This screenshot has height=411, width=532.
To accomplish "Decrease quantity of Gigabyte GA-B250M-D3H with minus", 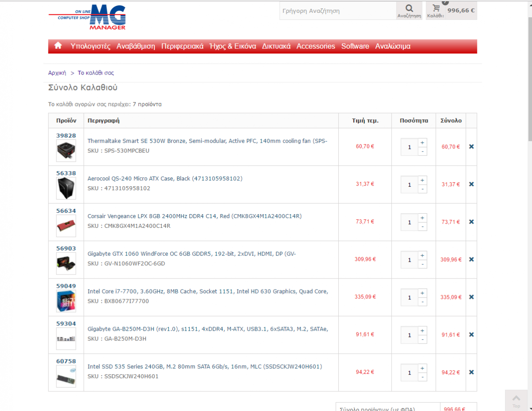I will click(422, 339).
